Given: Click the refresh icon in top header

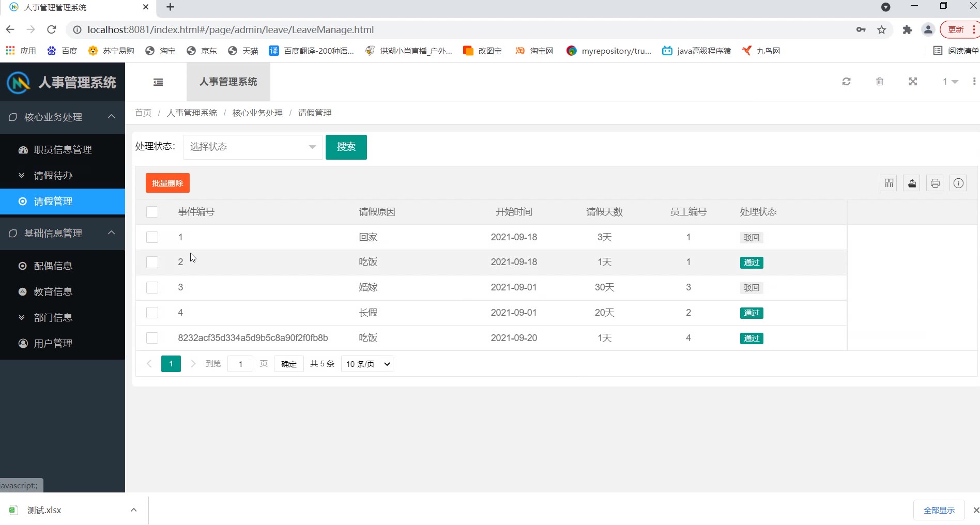Looking at the screenshot, I should point(846,82).
